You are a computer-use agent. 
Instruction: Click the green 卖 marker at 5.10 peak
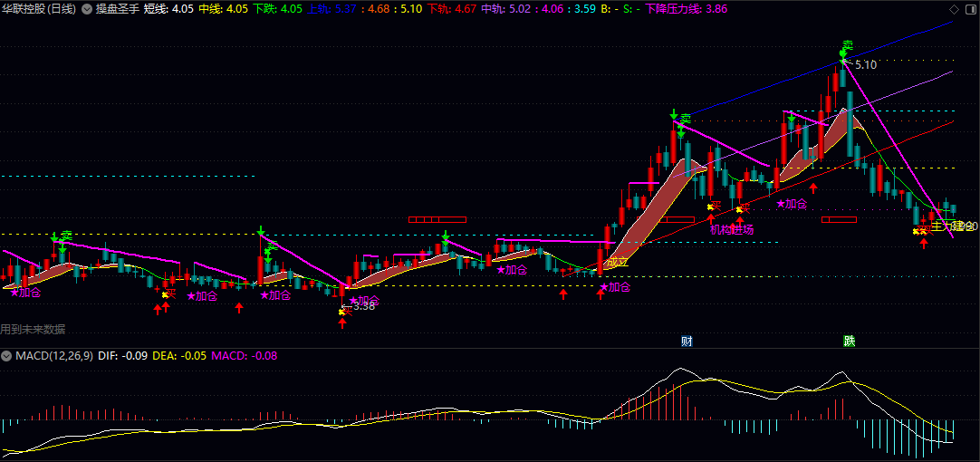pyautogui.click(x=848, y=46)
